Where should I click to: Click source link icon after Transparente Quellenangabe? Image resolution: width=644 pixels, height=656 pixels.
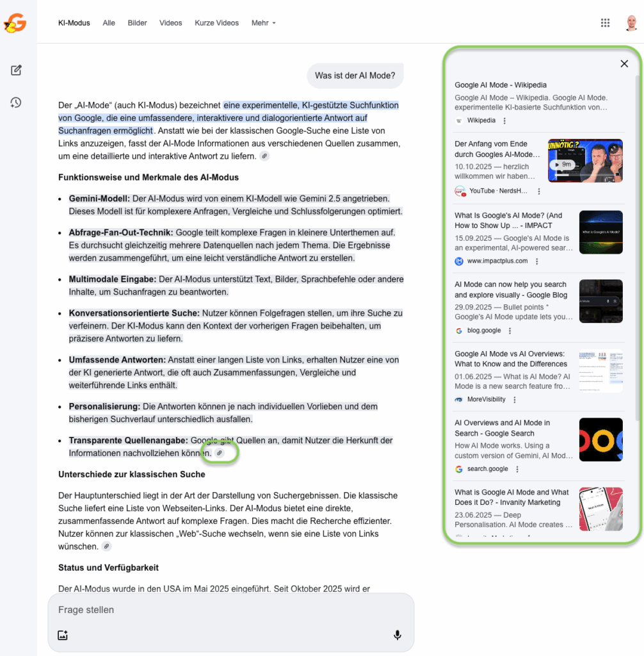coord(220,453)
